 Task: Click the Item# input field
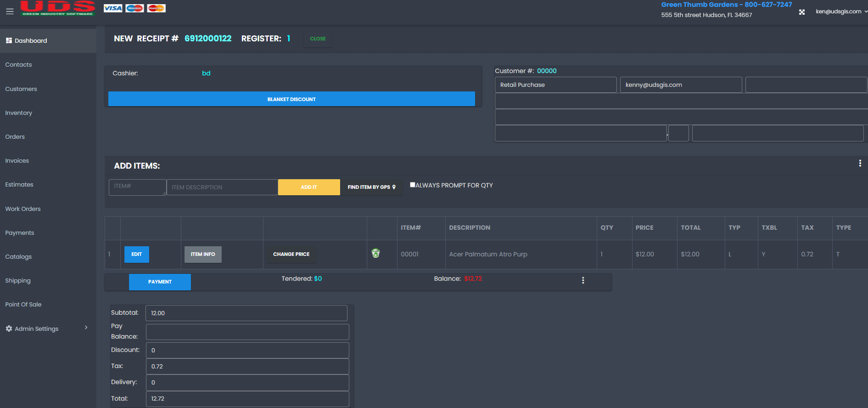137,187
